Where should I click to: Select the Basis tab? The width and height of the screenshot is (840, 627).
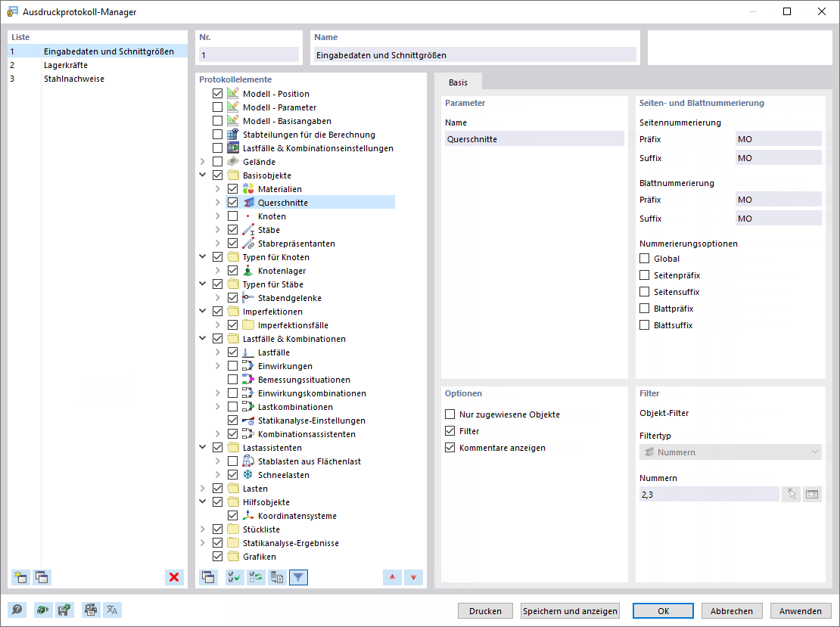(x=458, y=82)
